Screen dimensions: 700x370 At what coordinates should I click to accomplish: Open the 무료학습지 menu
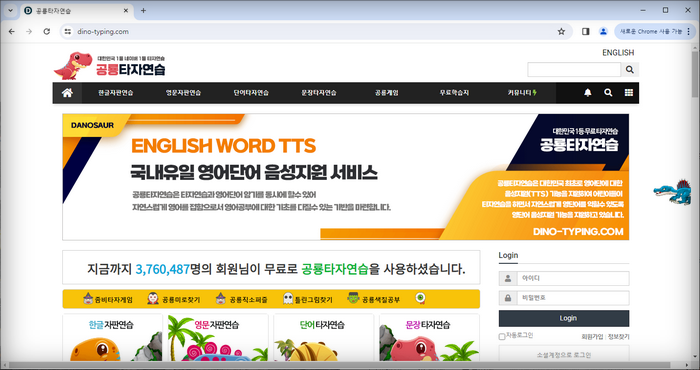coord(454,93)
